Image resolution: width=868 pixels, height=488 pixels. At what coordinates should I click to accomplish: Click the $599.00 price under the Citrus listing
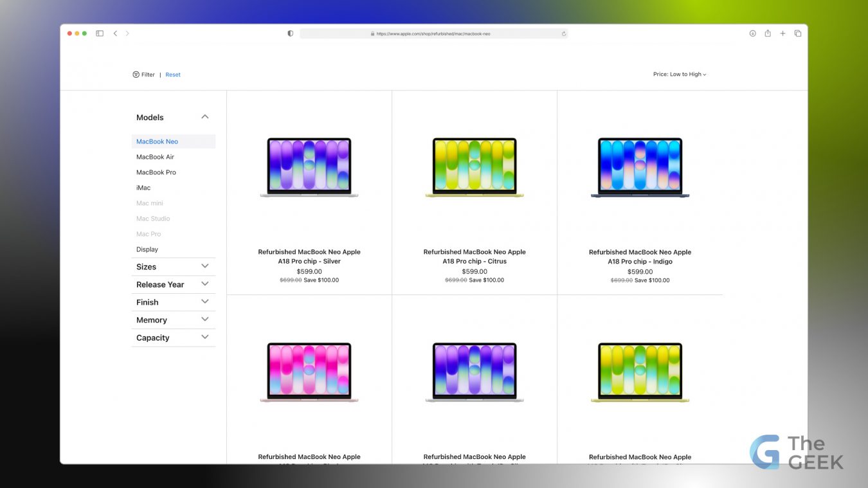[475, 271]
